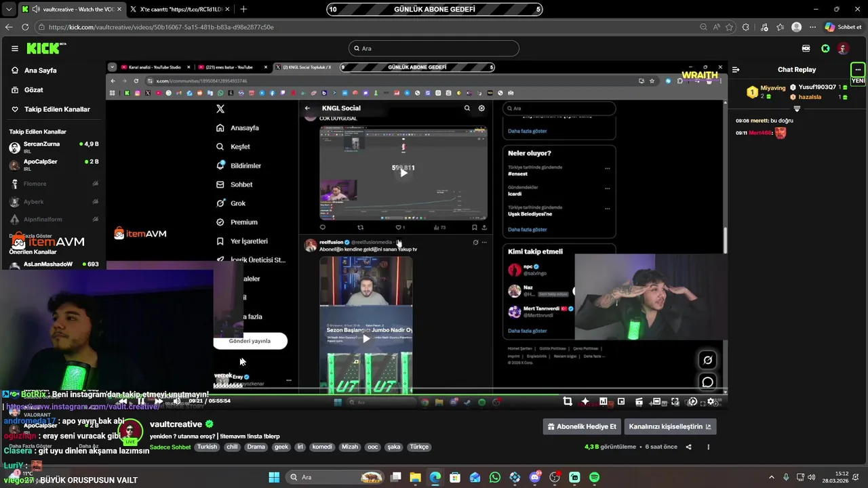Open the SercanZurna channel
This screenshot has width=868, height=488.
tap(53, 147)
